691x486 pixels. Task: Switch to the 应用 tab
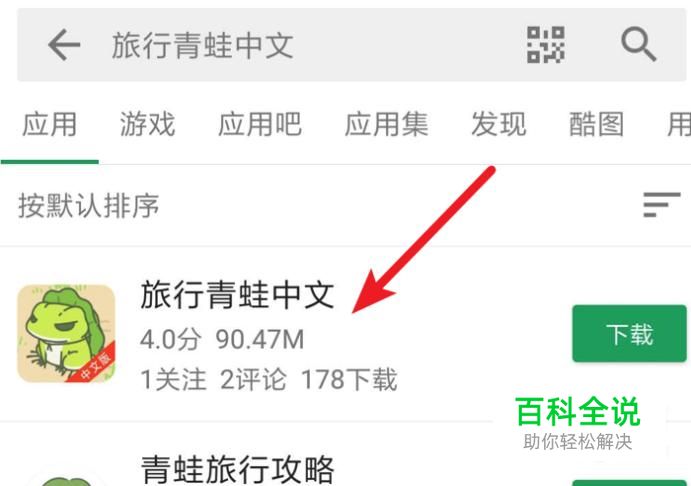(49, 124)
